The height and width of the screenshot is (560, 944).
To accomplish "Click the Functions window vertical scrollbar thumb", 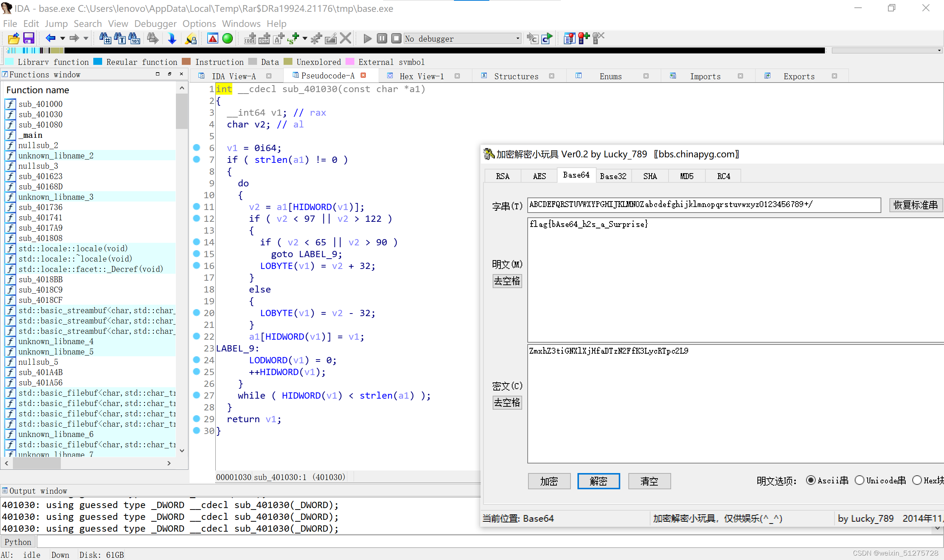I will tap(182, 111).
